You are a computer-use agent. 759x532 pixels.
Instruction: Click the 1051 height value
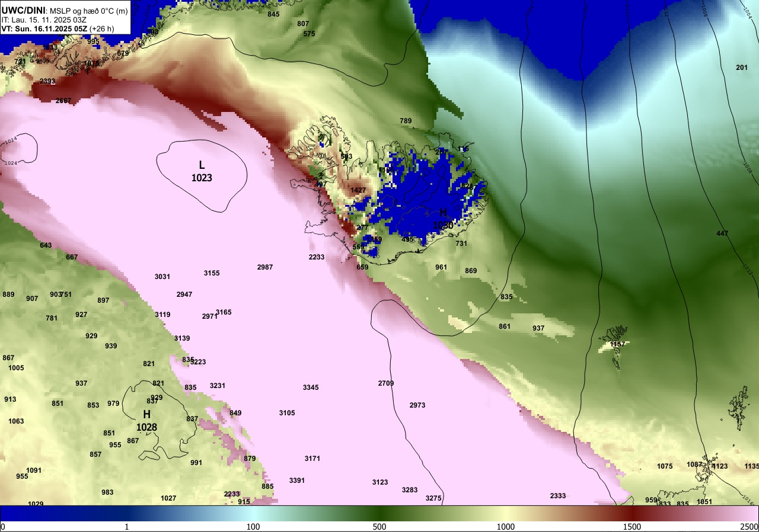[x=704, y=502]
